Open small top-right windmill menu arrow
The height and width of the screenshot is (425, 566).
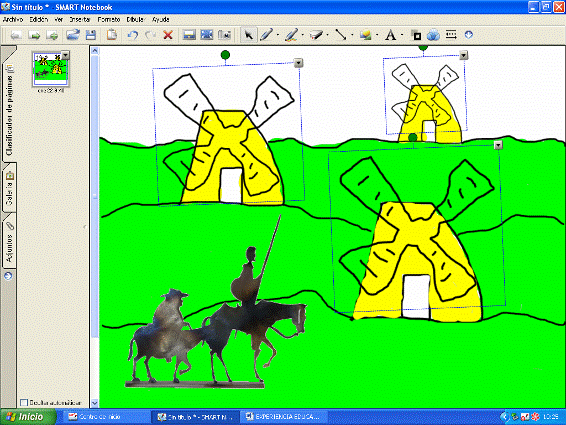click(463, 55)
